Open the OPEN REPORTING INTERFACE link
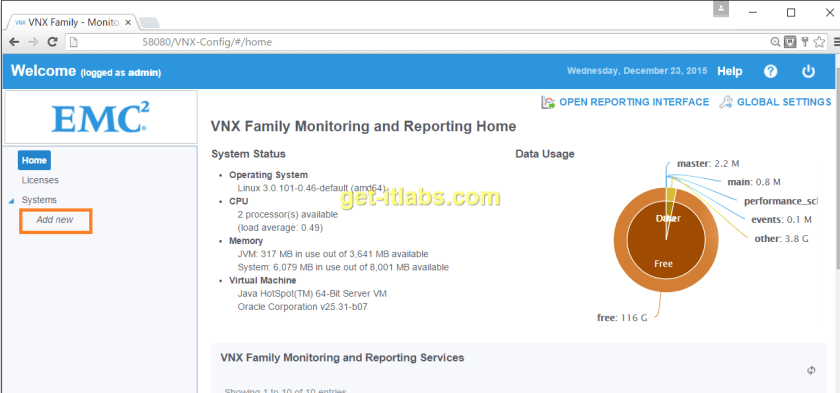 click(634, 102)
